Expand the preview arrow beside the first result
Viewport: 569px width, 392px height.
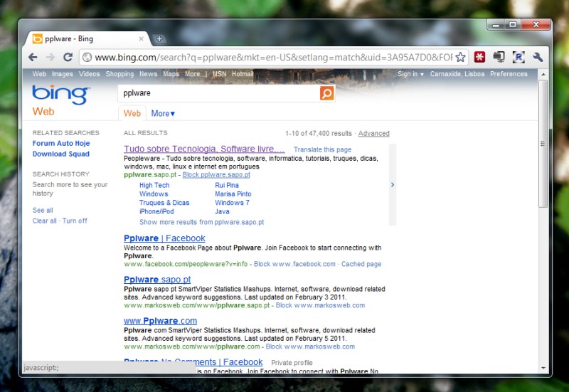pyautogui.click(x=393, y=185)
